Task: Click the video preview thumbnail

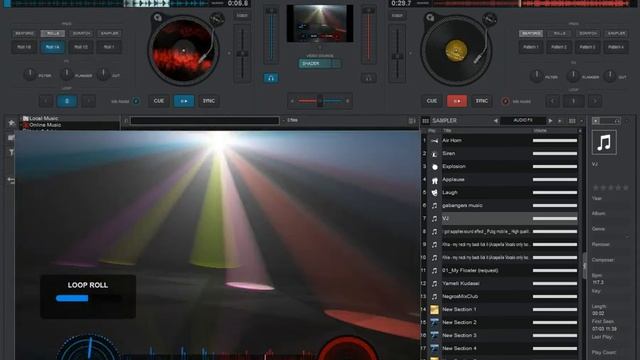Action: 320,23
